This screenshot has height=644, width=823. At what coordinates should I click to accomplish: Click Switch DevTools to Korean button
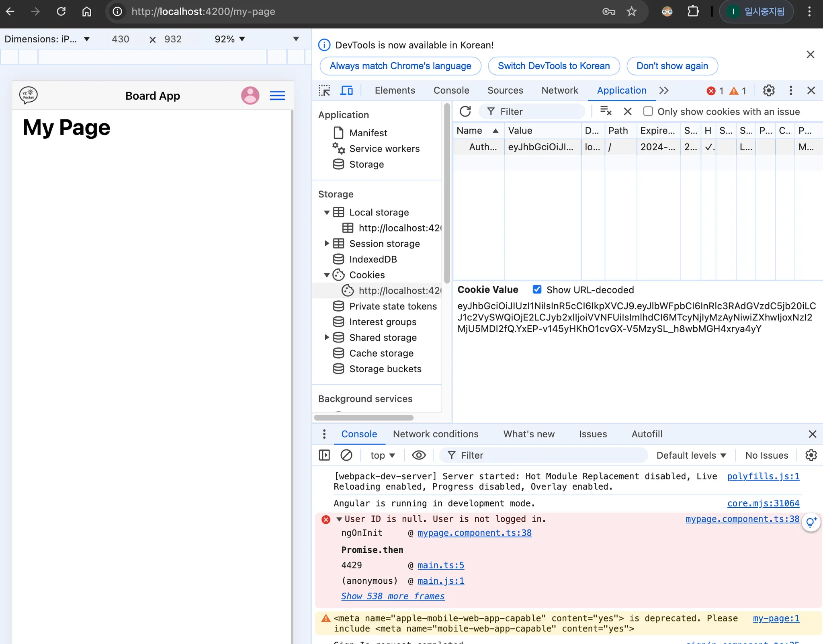click(553, 66)
